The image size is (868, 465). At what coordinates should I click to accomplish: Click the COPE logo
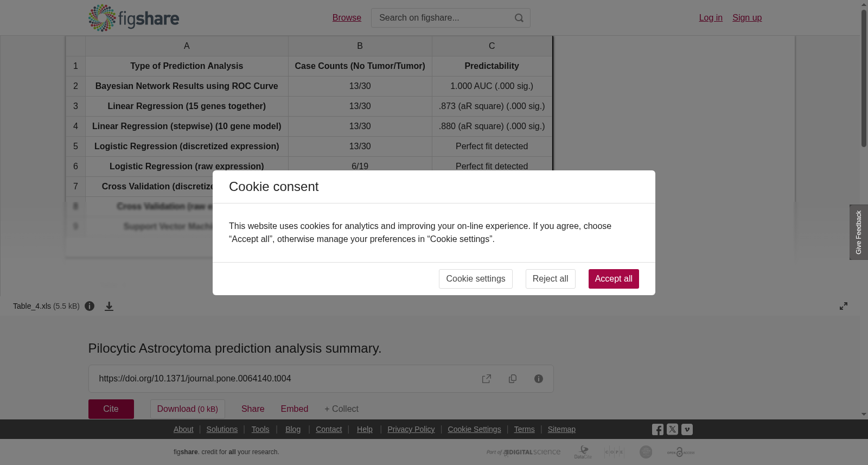tap(615, 452)
